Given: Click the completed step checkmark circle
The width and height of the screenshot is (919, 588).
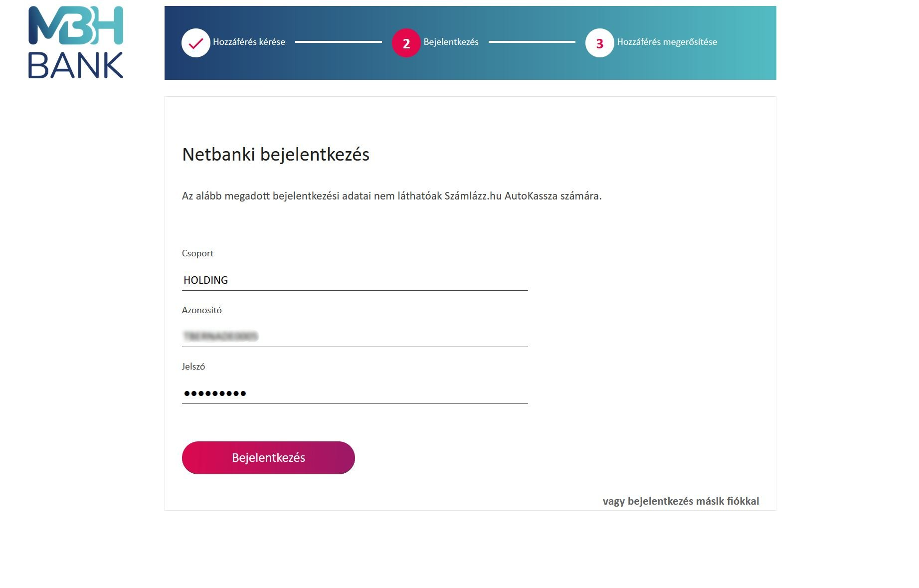Looking at the screenshot, I should click(196, 43).
